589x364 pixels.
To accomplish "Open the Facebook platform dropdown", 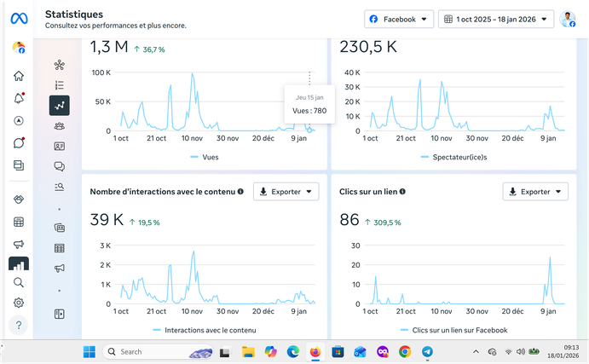I will click(x=399, y=19).
